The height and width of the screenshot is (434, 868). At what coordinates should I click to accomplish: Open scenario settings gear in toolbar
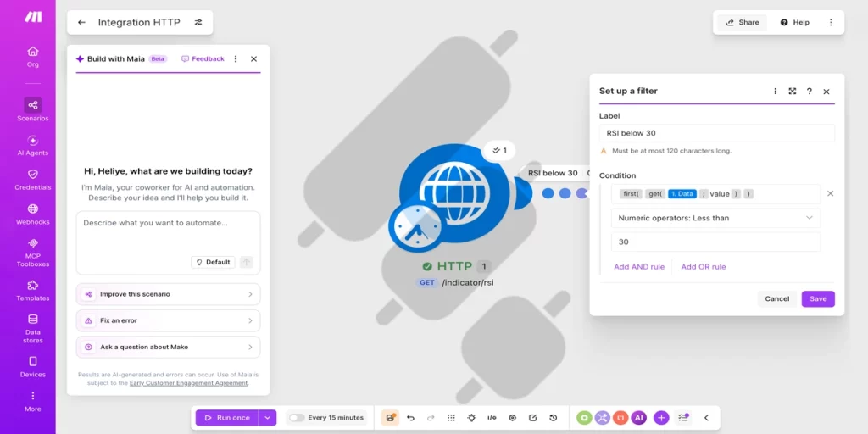tap(512, 418)
